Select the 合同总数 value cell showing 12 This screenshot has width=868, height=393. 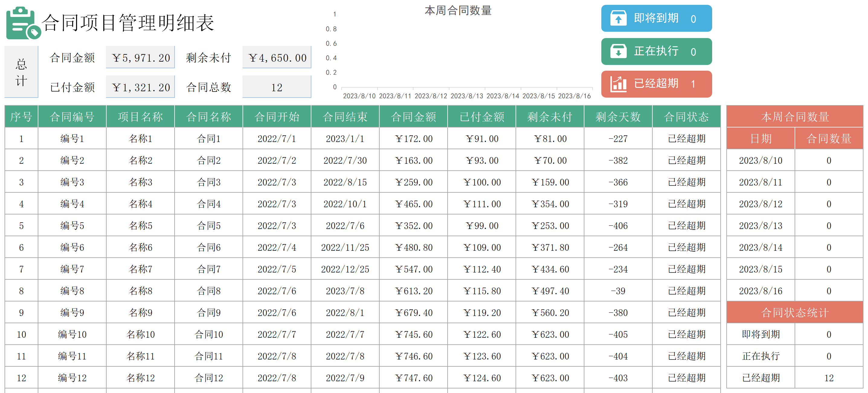pos(277,87)
